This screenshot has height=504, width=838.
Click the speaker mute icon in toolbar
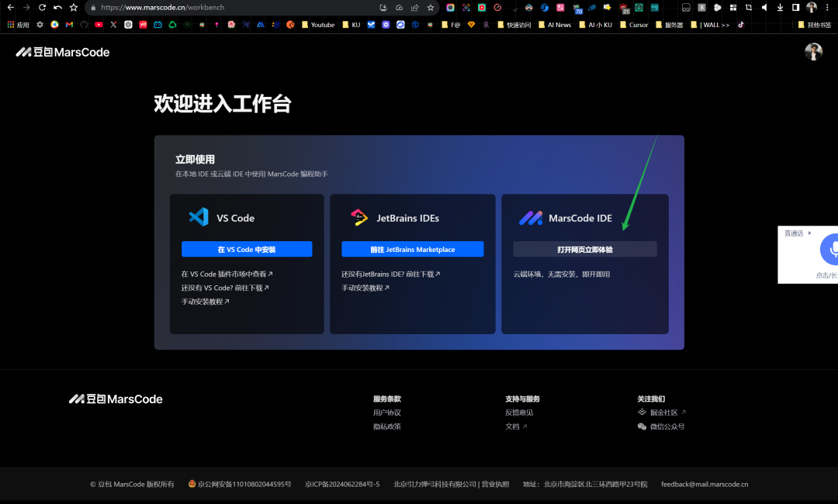pos(764,8)
